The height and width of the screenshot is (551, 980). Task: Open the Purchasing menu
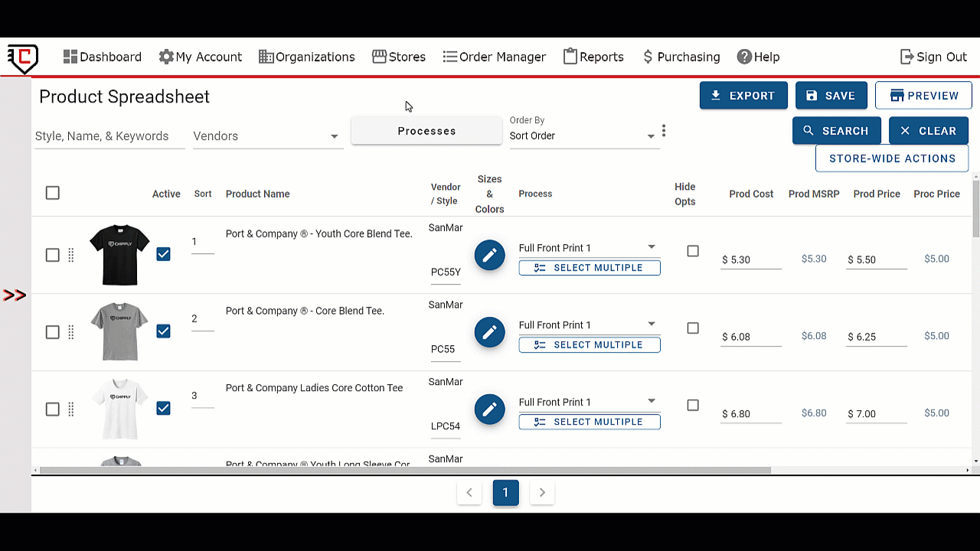[x=681, y=57]
